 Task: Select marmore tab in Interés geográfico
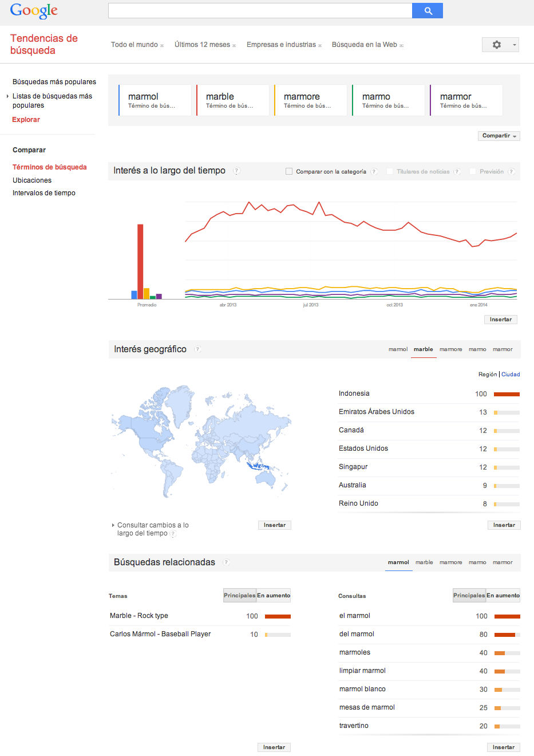(x=450, y=349)
